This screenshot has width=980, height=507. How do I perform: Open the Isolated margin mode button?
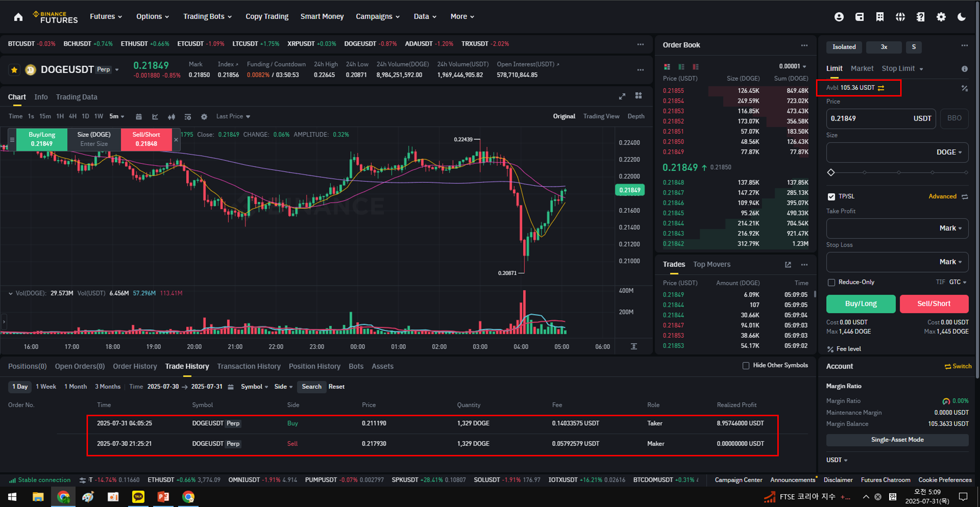click(x=844, y=47)
